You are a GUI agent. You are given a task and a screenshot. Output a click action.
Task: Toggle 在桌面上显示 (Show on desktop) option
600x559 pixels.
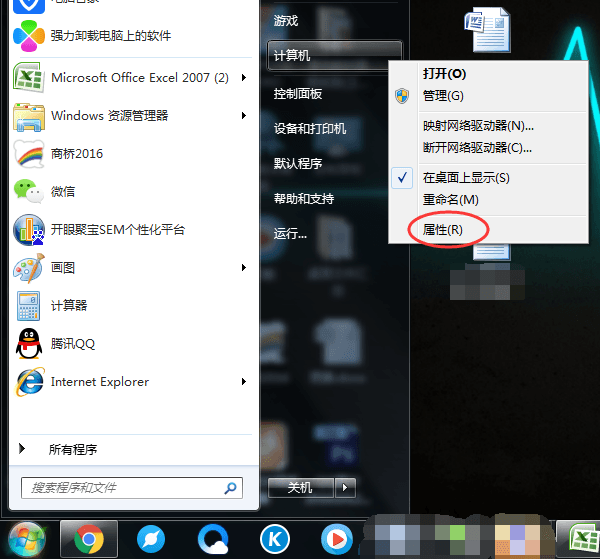(x=466, y=177)
